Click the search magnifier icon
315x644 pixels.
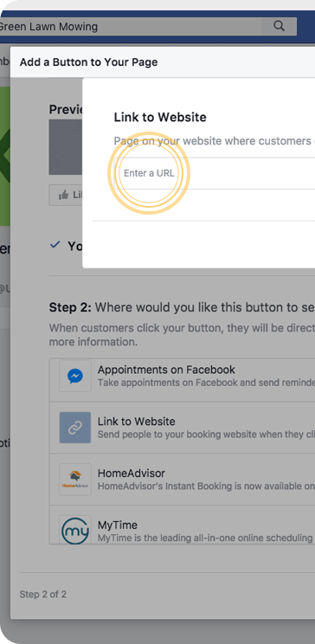coord(279,26)
